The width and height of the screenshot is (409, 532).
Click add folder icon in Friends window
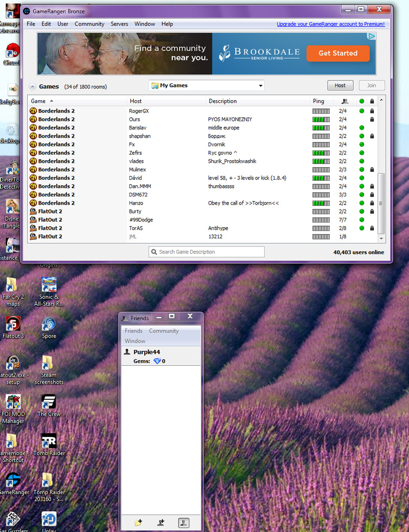point(138,522)
